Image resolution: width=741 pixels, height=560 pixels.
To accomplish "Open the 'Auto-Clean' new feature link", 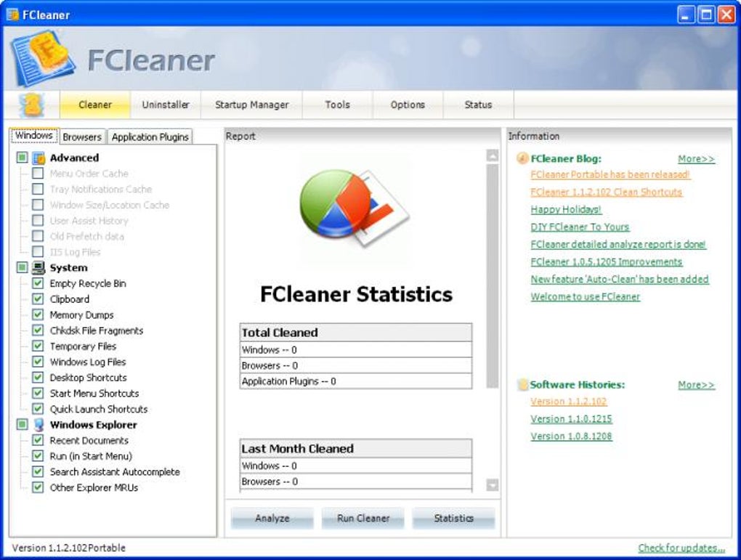I will point(620,280).
